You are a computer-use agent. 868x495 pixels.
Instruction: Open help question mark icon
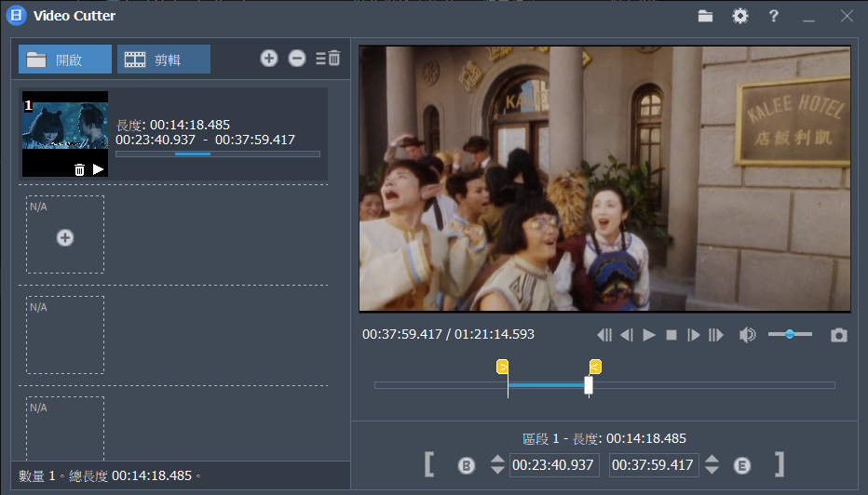(774, 16)
